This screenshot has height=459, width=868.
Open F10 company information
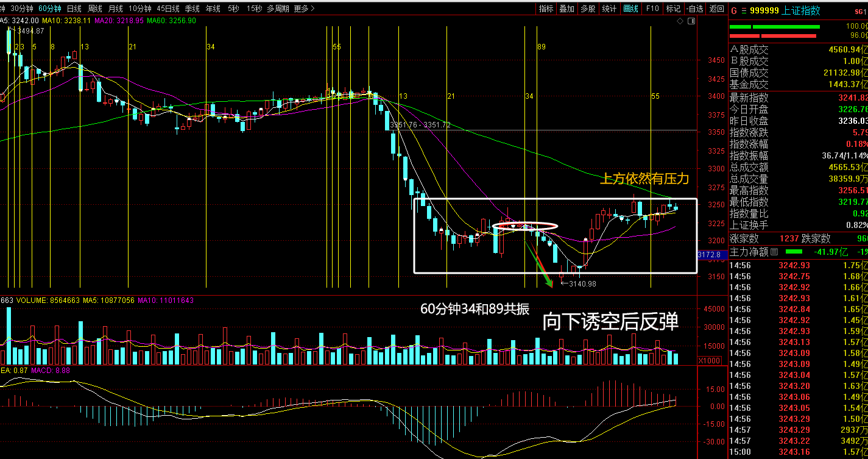tap(652, 9)
